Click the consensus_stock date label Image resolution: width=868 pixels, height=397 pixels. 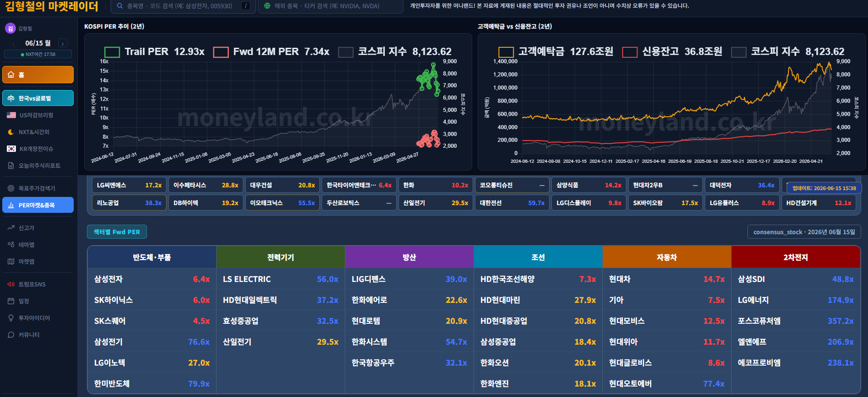(x=804, y=232)
